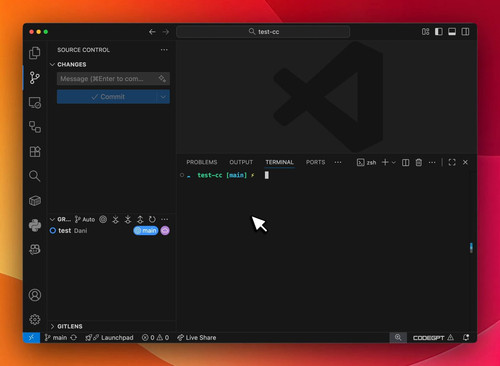
Task: Close the terminal panel
Action: [x=465, y=162]
